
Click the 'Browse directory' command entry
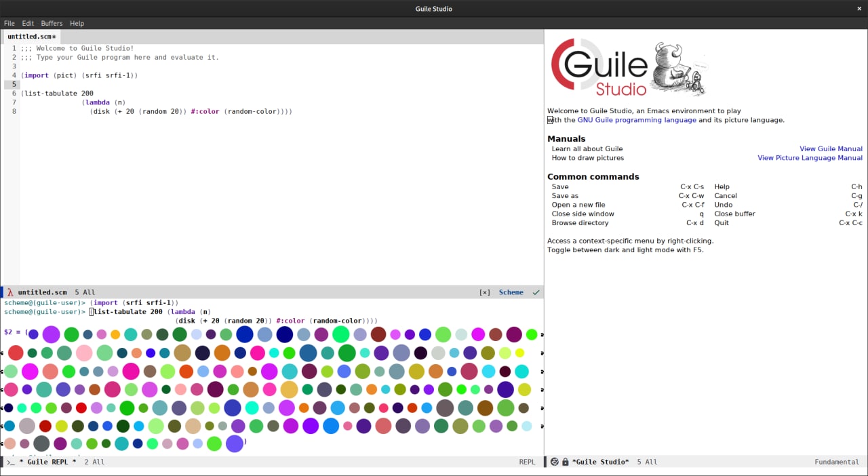pos(580,222)
